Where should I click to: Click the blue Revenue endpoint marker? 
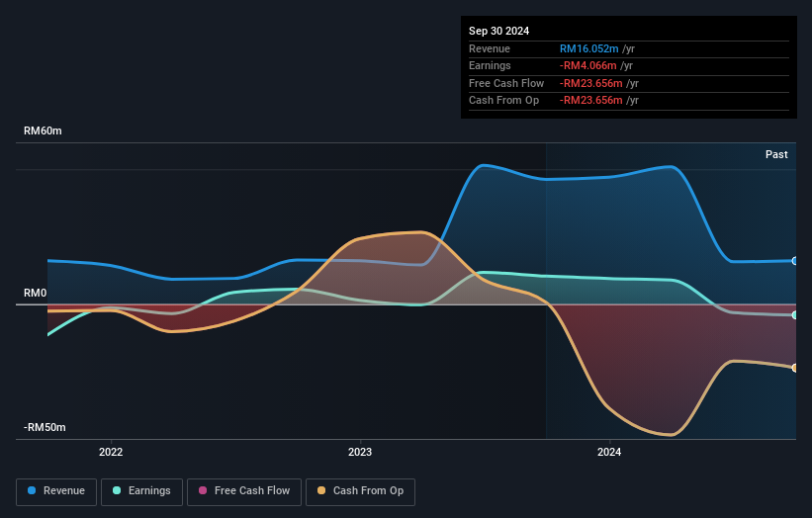coord(795,261)
